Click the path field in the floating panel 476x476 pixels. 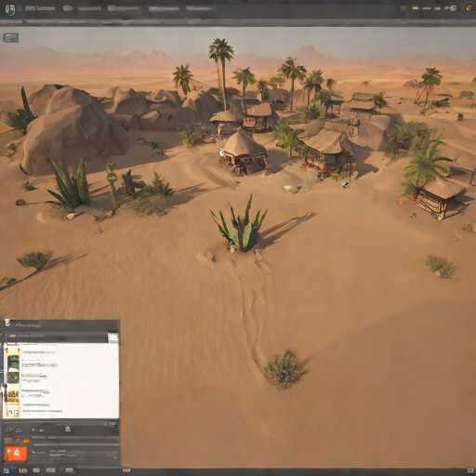coord(56,337)
